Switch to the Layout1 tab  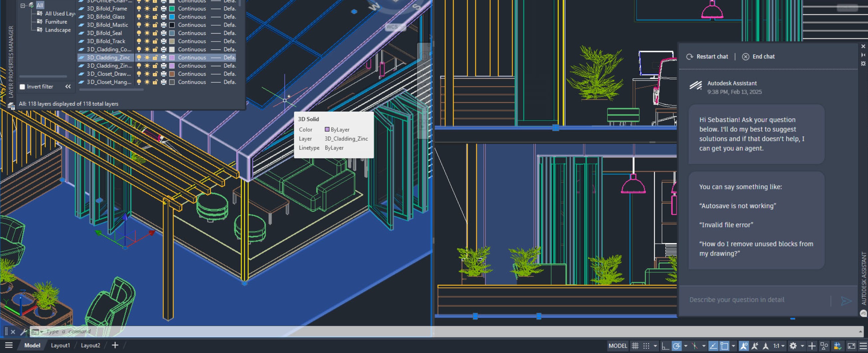60,345
